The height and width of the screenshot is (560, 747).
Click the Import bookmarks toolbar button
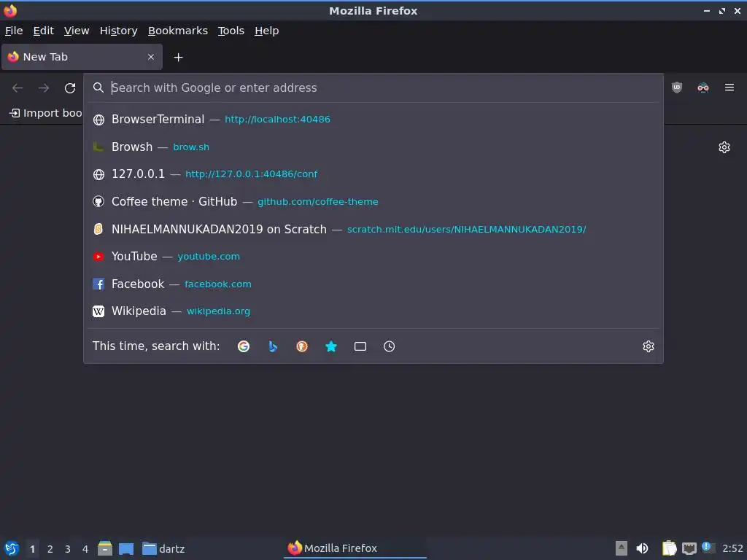click(x=46, y=113)
